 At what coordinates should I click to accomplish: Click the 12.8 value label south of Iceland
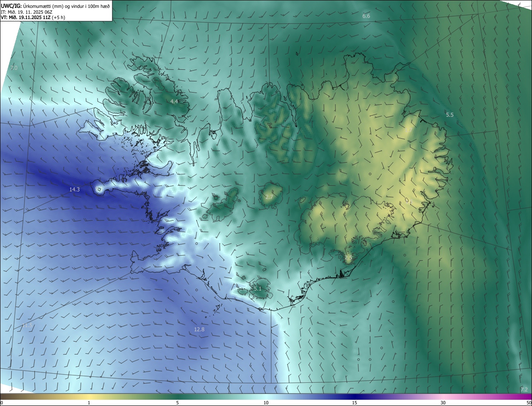[199, 329]
